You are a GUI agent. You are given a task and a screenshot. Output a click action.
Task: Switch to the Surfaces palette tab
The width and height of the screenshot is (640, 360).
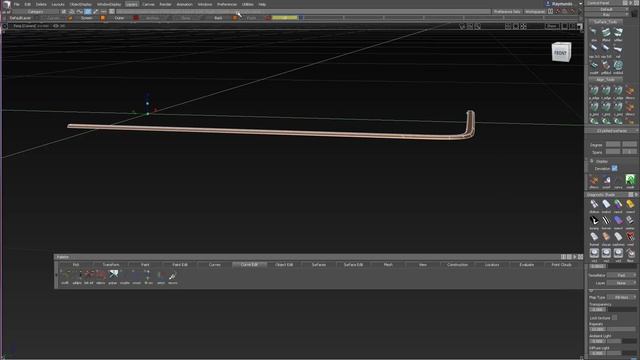[319, 264]
